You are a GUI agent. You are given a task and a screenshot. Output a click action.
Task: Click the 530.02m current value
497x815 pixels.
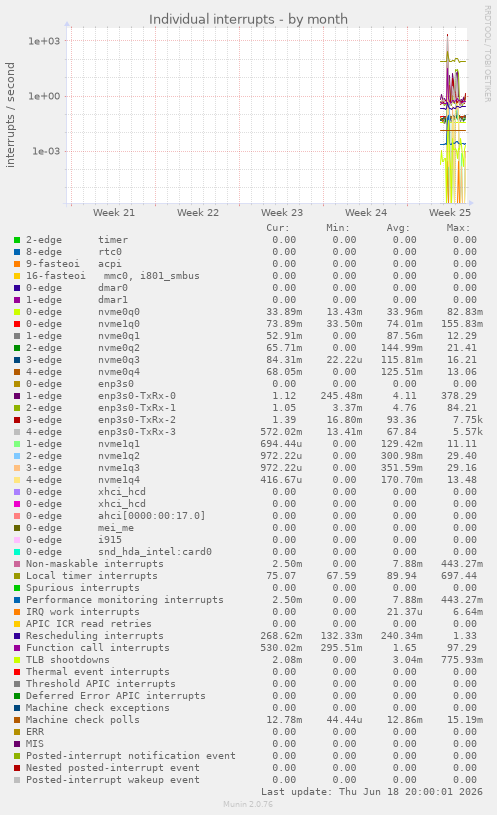(x=281, y=648)
